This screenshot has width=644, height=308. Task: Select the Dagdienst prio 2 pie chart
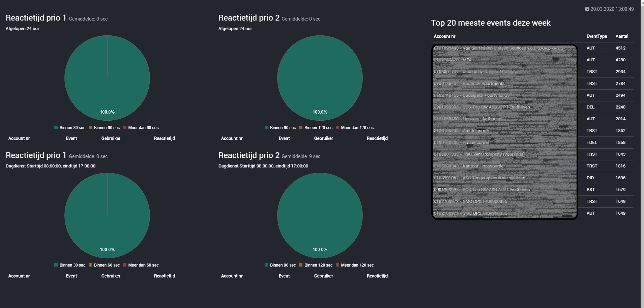[x=320, y=216]
